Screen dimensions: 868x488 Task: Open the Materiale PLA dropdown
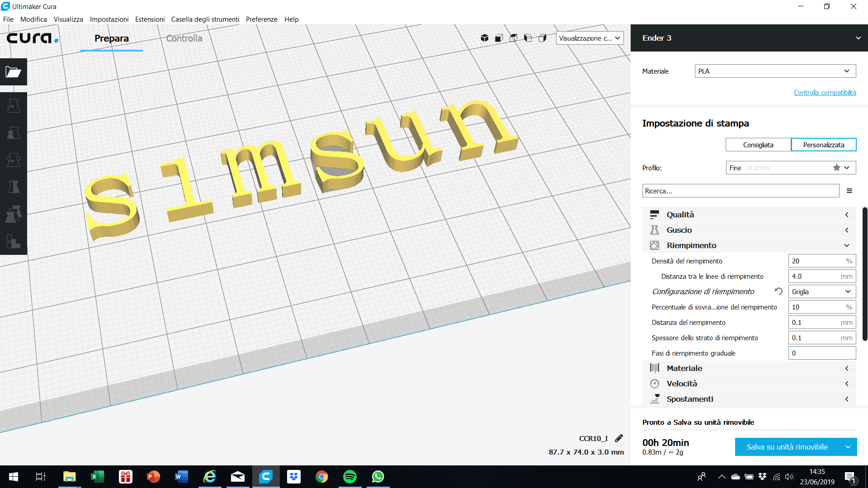click(x=774, y=71)
